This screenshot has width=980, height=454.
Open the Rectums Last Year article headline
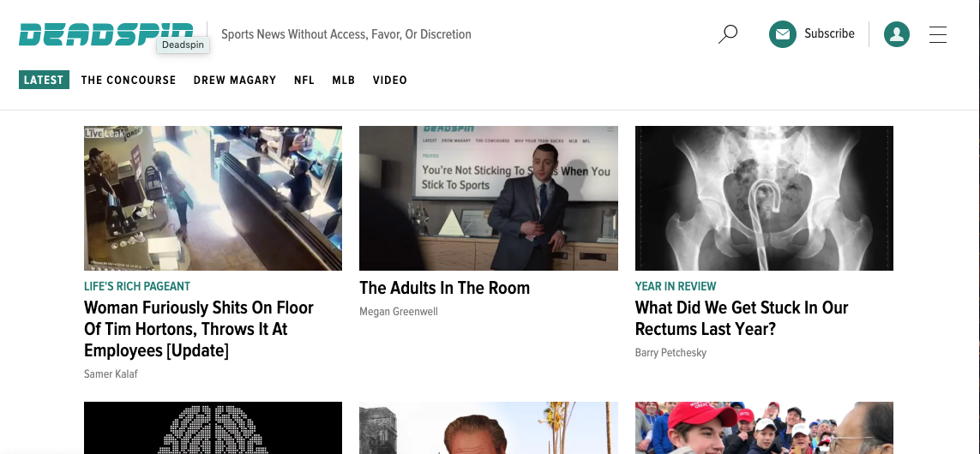point(742,319)
